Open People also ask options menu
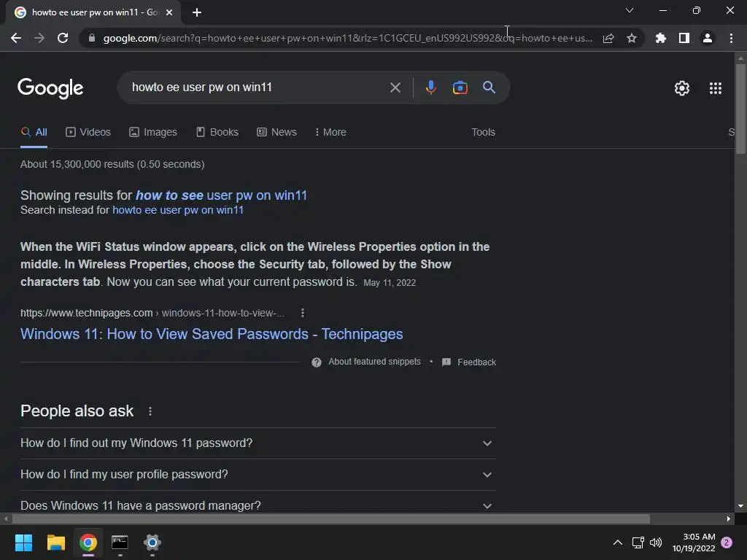The height and width of the screenshot is (560, 747). click(x=150, y=411)
